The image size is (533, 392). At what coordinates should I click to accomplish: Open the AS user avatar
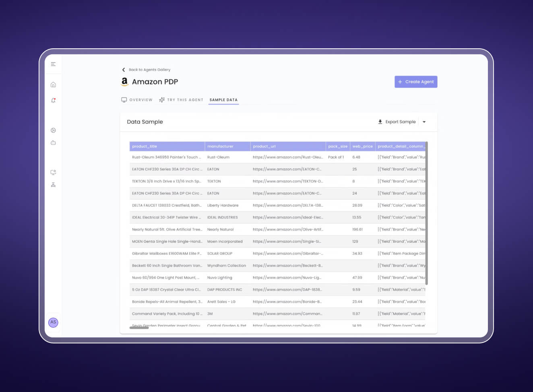coord(53,322)
